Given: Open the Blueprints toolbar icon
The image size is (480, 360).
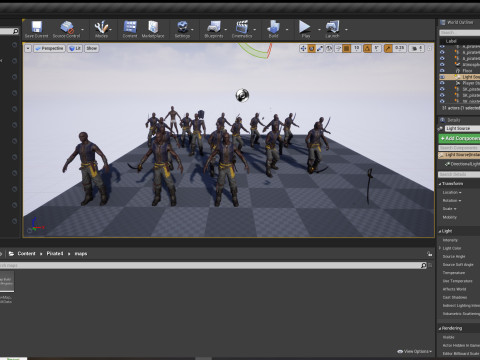Looking at the screenshot, I should click(214, 29).
